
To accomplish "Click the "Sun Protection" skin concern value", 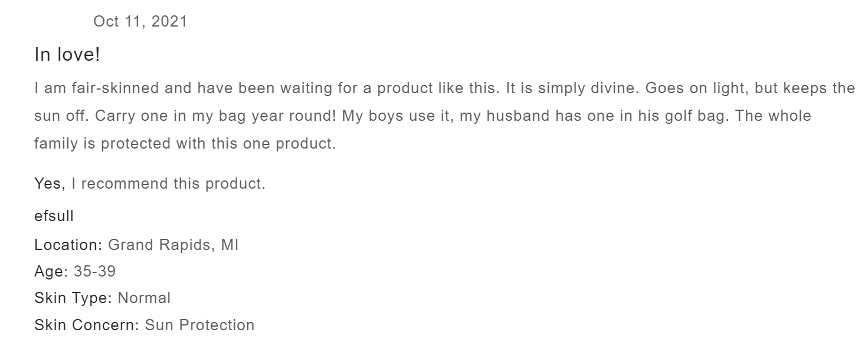I will [x=199, y=325].
